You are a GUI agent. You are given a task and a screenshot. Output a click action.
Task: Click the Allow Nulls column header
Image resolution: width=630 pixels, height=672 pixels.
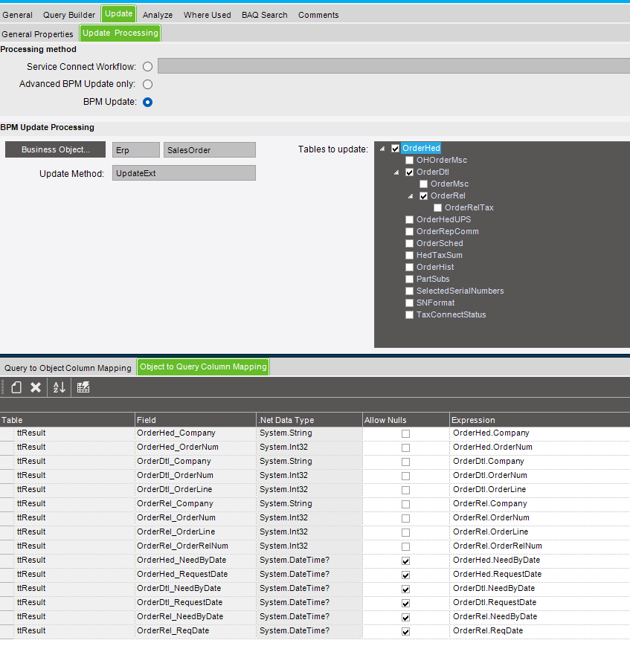click(x=405, y=420)
